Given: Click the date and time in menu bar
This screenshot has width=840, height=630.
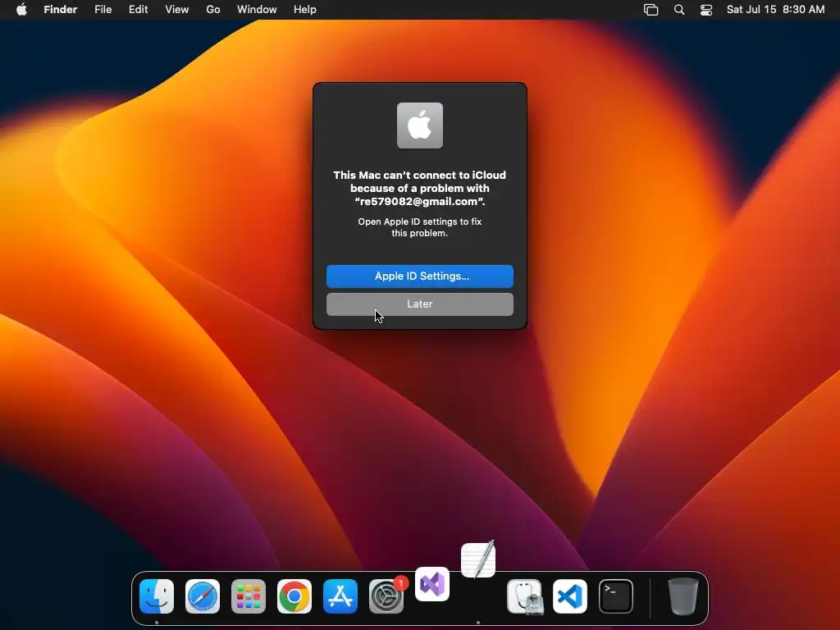Looking at the screenshot, I should pos(775,9).
